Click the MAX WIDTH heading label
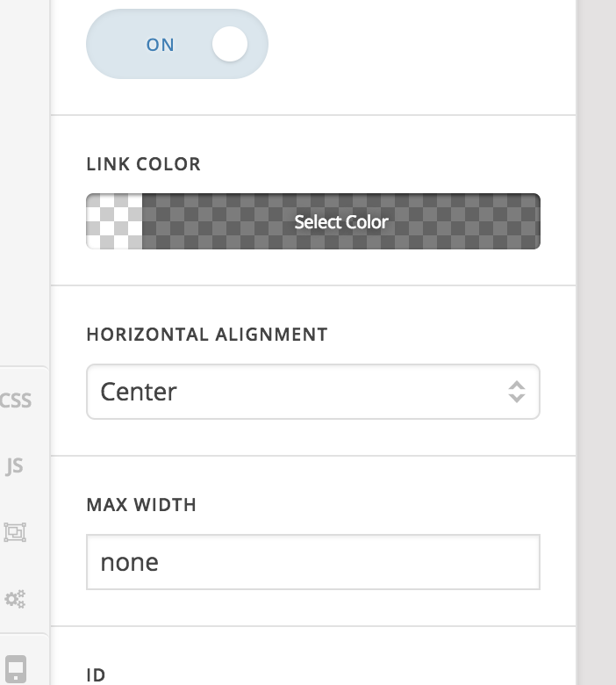Screen dimensions: 616x685 (x=141, y=505)
